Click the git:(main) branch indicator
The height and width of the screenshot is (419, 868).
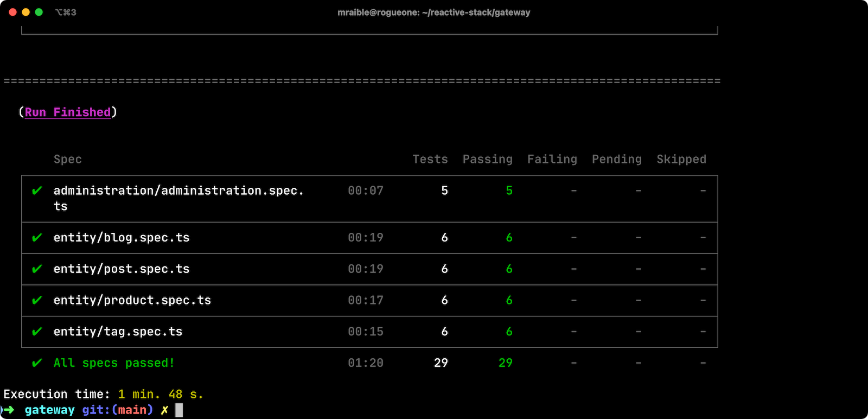[117, 410]
